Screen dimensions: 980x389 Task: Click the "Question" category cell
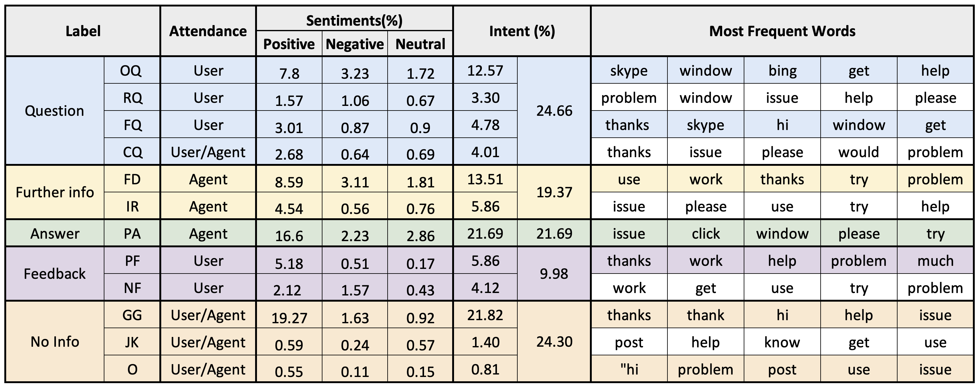pyautogui.click(x=54, y=111)
